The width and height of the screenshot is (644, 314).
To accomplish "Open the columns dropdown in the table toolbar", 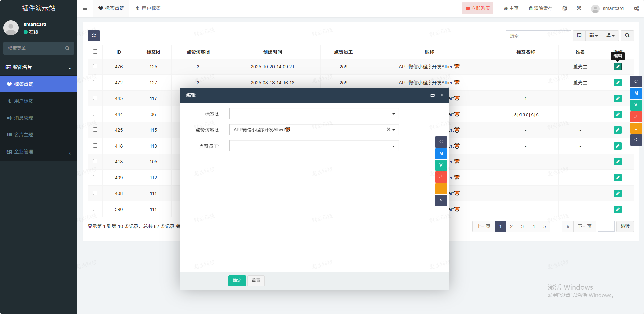I will [593, 36].
